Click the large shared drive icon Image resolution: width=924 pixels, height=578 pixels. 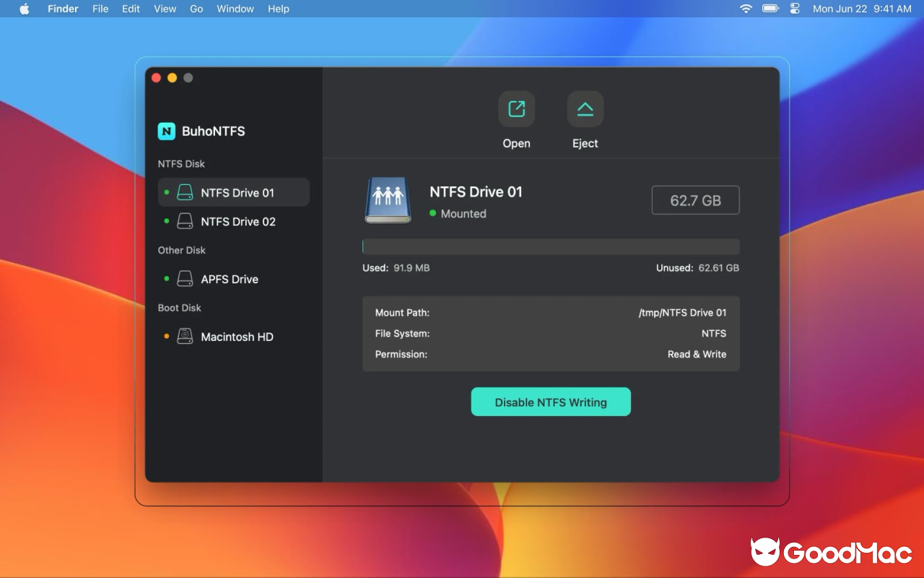388,200
